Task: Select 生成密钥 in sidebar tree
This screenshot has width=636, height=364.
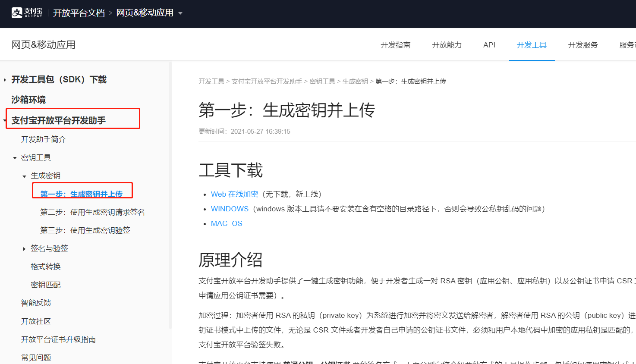Action: [46, 176]
